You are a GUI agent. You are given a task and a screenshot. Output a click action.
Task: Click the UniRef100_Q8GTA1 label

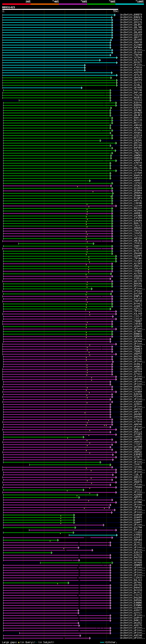(131, 143)
